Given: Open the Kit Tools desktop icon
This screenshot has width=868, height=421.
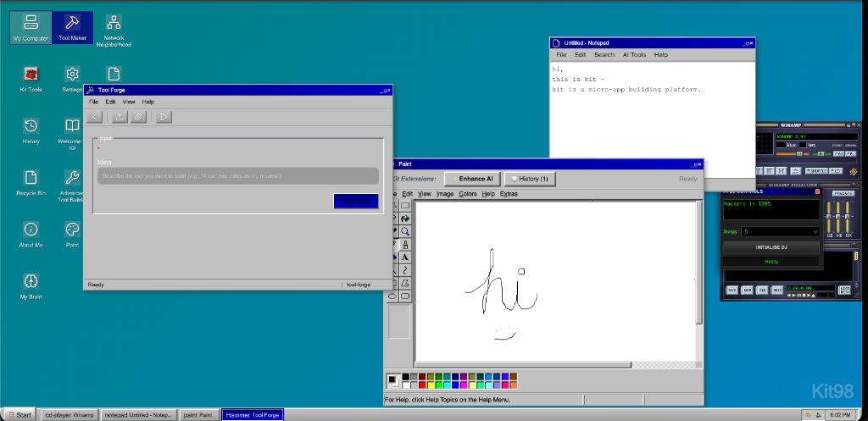Looking at the screenshot, I should point(31,79).
